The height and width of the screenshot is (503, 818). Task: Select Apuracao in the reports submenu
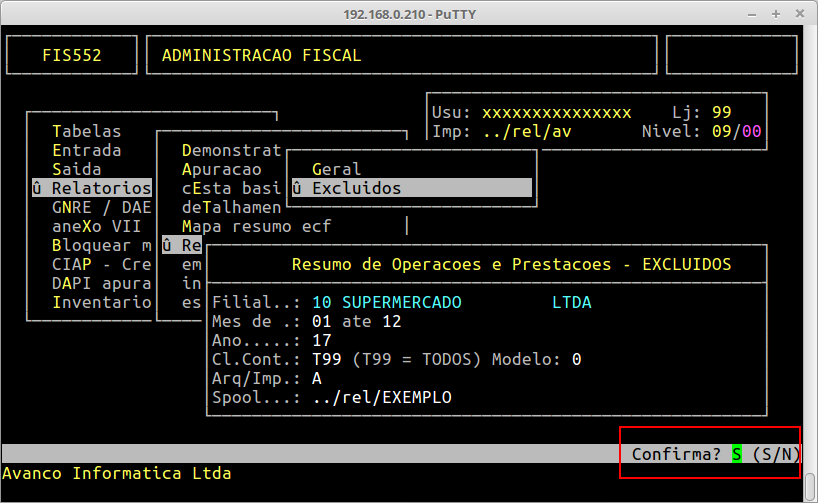point(221,169)
